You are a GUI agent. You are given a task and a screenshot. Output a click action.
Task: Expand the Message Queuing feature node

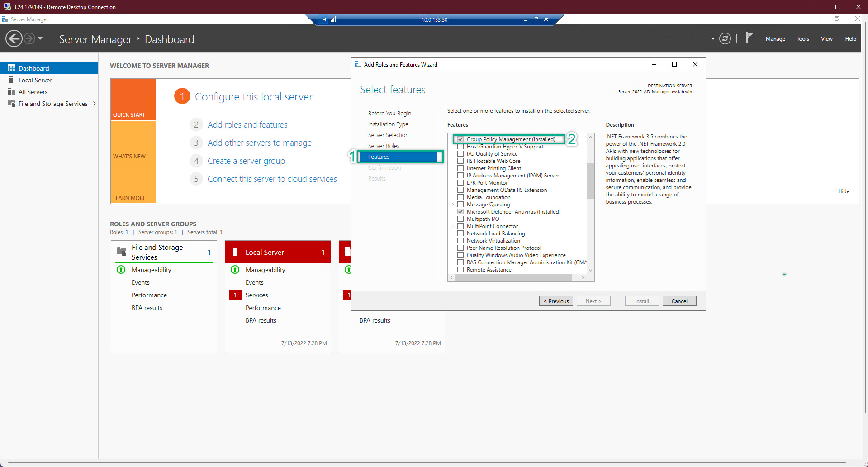tap(453, 205)
